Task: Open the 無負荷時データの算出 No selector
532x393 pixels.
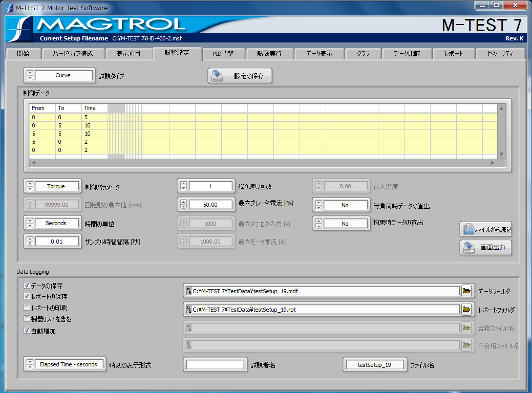Action: coord(345,205)
